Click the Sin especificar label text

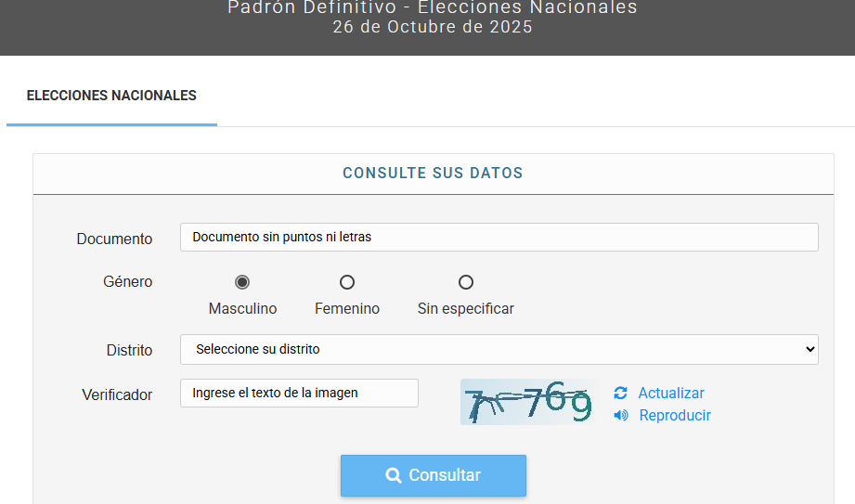(x=466, y=309)
